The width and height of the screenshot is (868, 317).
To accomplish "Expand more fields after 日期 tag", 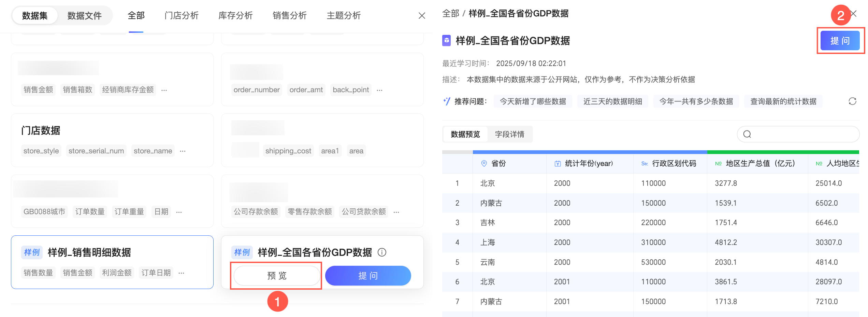I will (179, 212).
